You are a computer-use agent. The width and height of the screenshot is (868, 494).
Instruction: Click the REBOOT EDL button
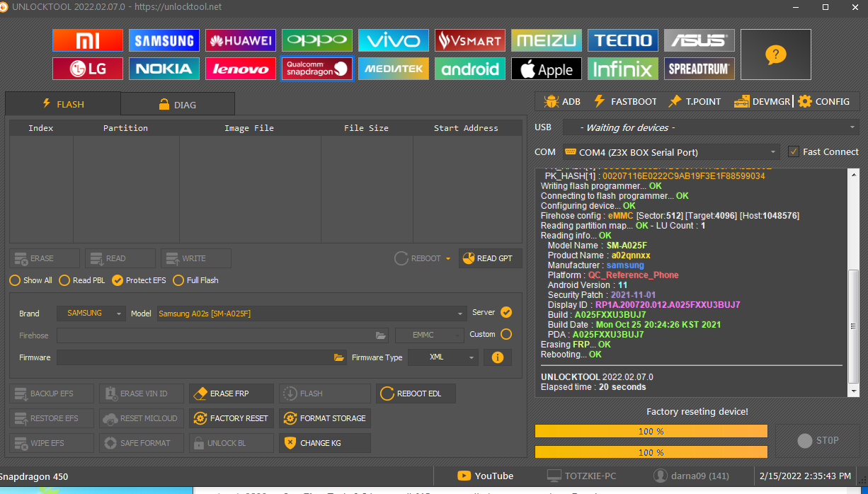[416, 394]
